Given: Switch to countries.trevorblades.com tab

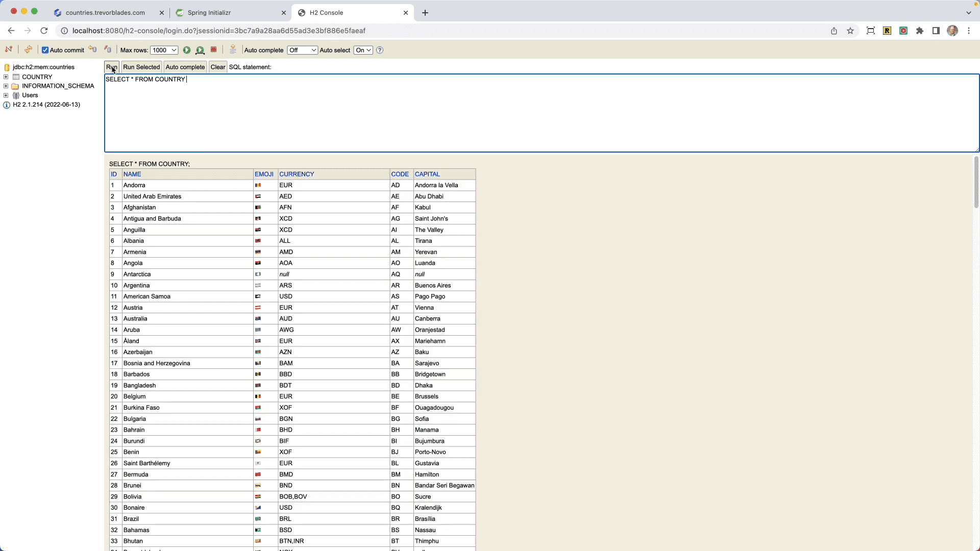Looking at the screenshot, I should point(105,13).
